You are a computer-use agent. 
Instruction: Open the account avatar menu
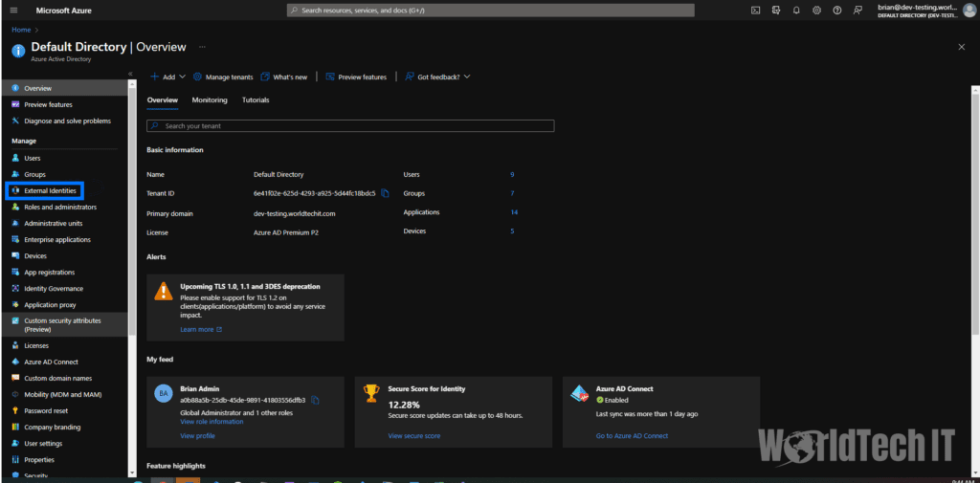tap(969, 10)
